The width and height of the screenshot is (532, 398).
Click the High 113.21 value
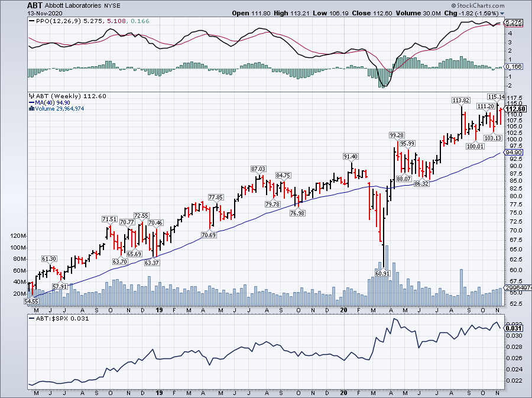click(292, 13)
